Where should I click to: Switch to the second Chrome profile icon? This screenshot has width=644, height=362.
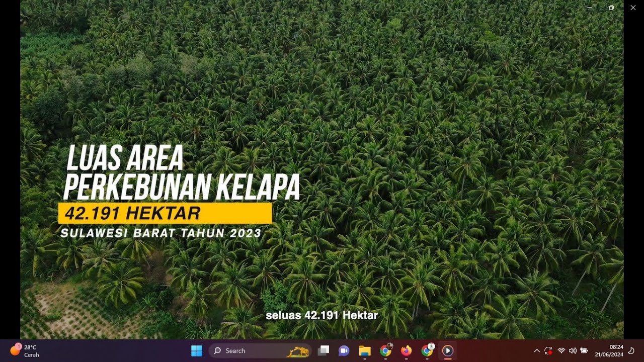pyautogui.click(x=427, y=350)
